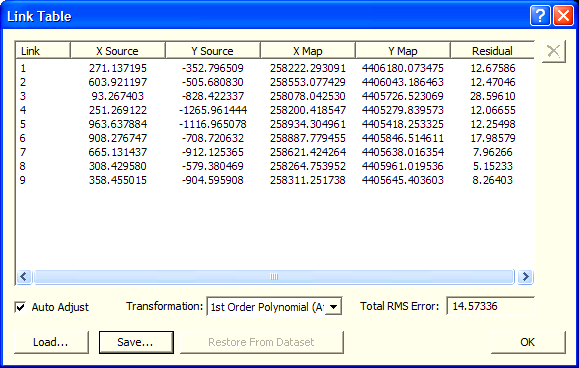579x368 pixels.
Task: Click X Map value 258621.424264
Action: coord(308,152)
